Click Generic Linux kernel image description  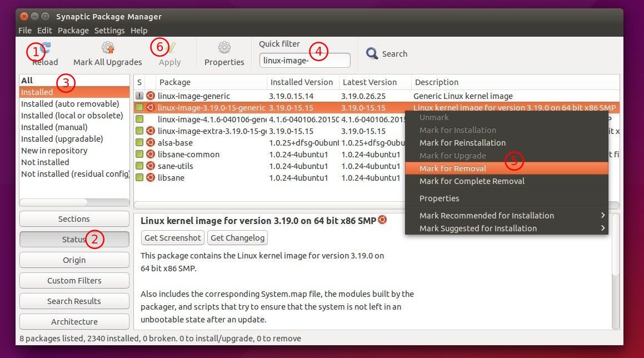tap(463, 96)
